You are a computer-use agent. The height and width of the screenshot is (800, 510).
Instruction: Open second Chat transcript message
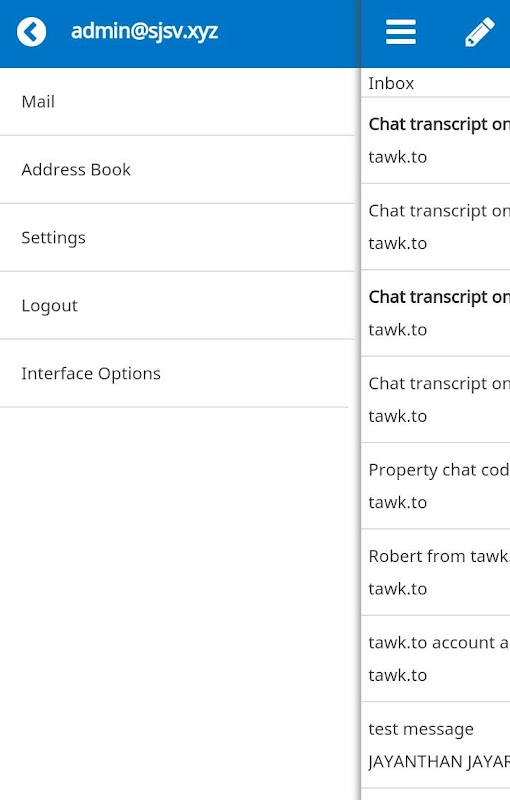pyautogui.click(x=436, y=227)
